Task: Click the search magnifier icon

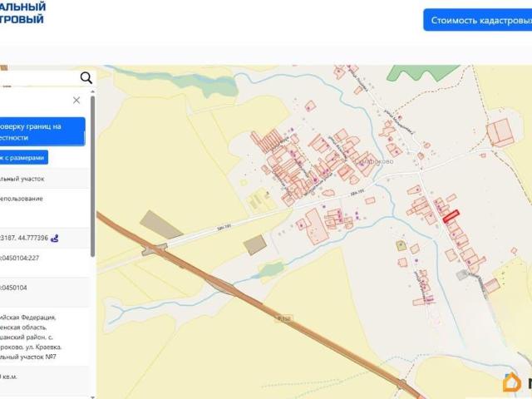Action: [x=86, y=78]
